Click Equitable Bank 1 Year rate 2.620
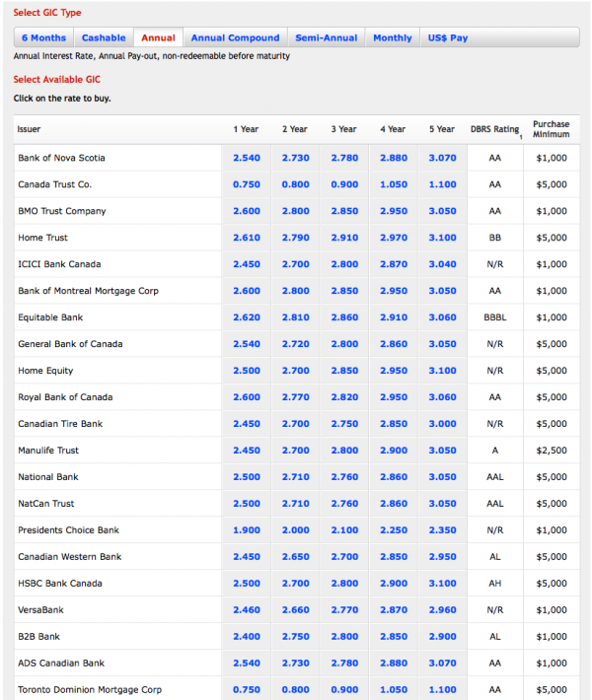592x700 pixels. [247, 317]
